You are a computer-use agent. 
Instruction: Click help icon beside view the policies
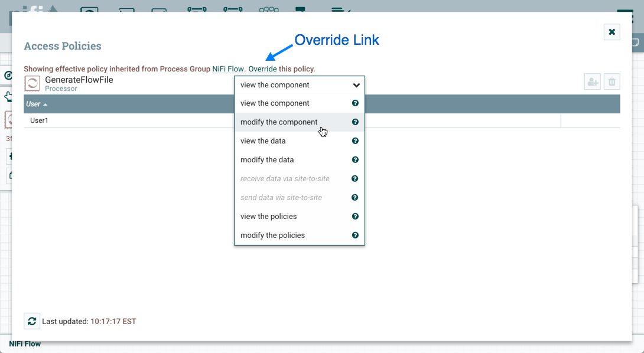click(x=355, y=217)
